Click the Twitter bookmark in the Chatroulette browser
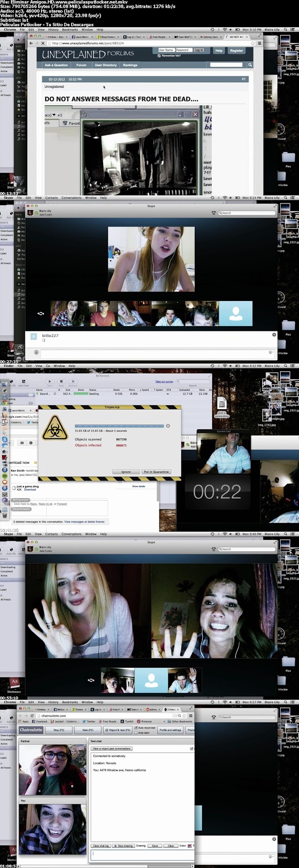 (90, 721)
